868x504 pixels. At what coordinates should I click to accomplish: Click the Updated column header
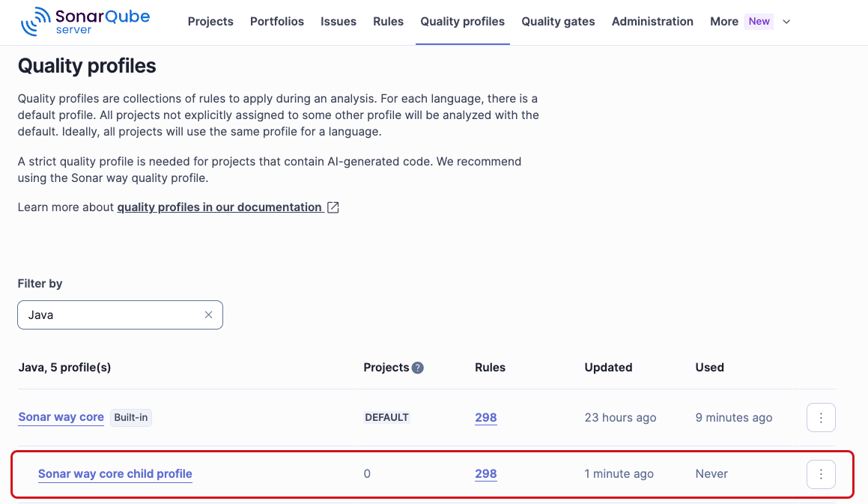(608, 368)
